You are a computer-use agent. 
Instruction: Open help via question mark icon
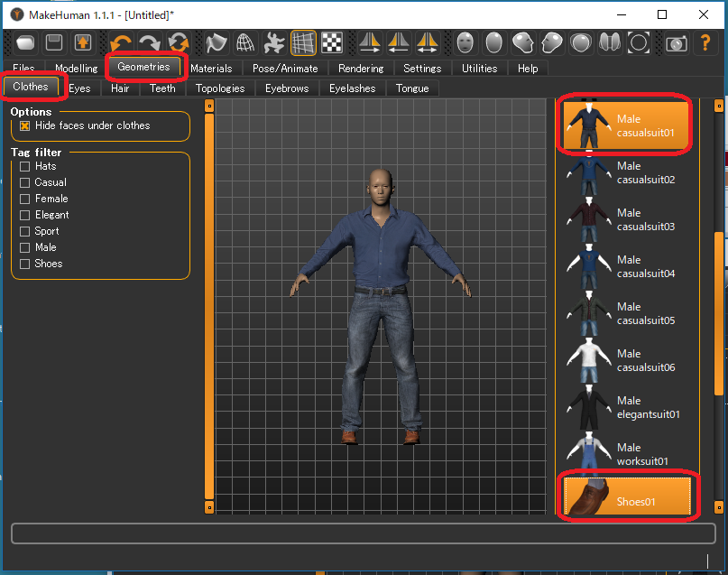click(706, 42)
